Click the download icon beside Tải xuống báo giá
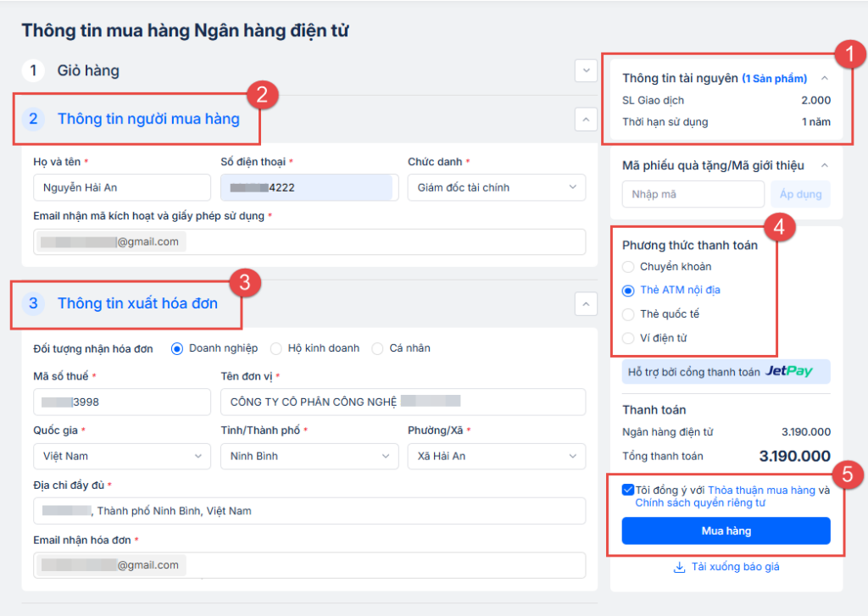 point(679,567)
